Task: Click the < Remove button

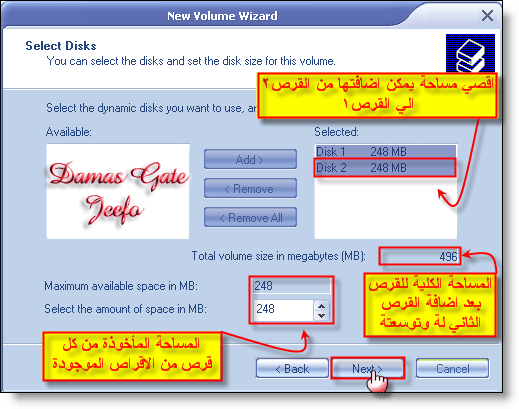Action: click(x=250, y=189)
